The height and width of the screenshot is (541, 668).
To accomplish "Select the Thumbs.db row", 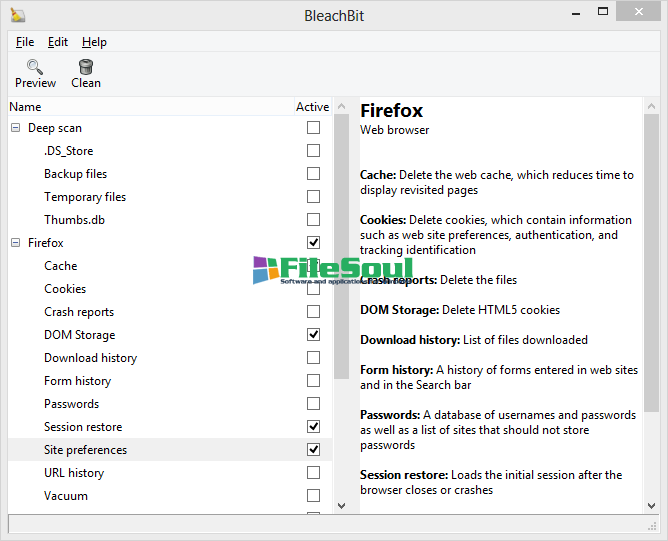I will coord(170,219).
